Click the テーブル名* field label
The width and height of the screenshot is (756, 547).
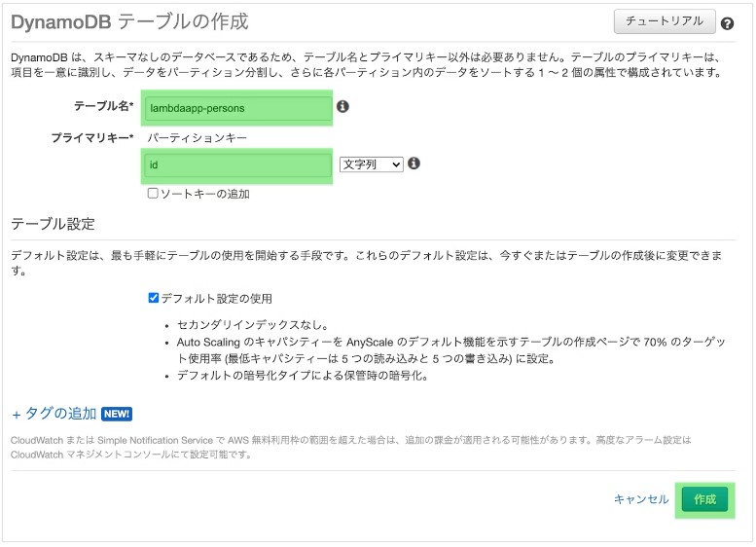coord(104,106)
